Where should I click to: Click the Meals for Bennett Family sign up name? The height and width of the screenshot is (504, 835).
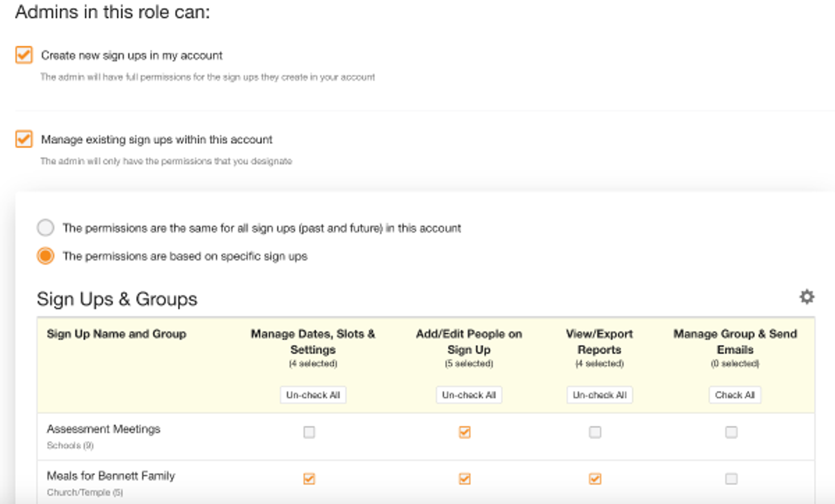pyautogui.click(x=111, y=476)
